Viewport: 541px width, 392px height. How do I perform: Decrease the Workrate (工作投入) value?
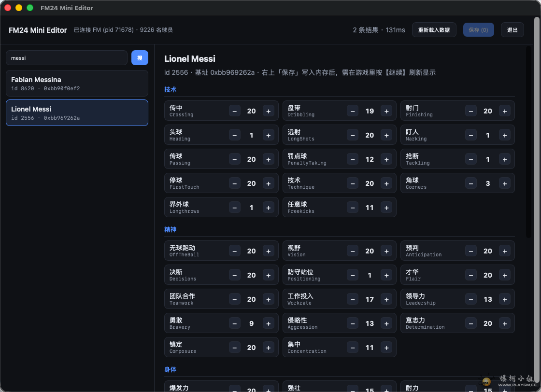[353, 299]
